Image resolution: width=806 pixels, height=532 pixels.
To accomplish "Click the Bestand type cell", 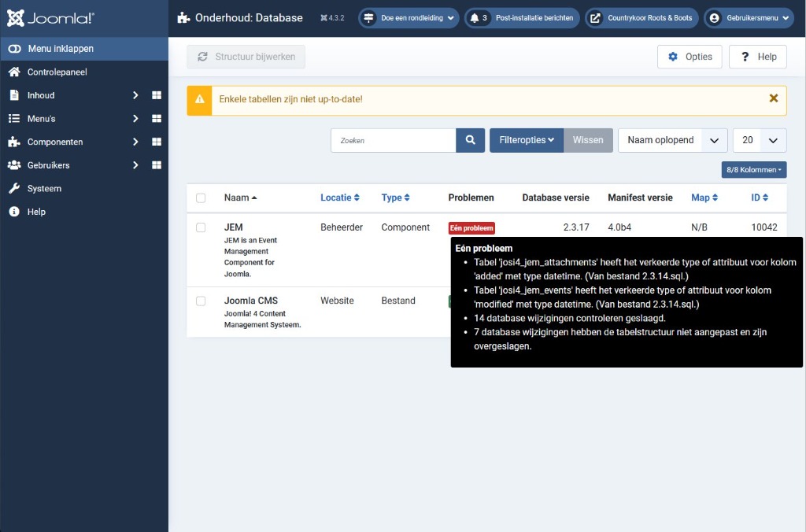I will pos(398,301).
